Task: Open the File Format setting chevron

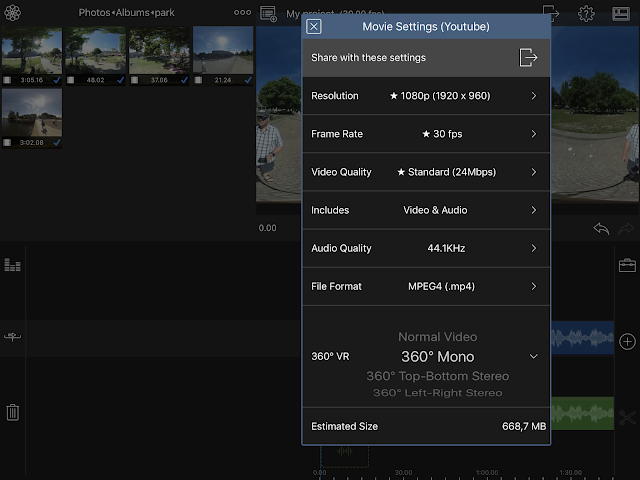Action: coord(533,287)
